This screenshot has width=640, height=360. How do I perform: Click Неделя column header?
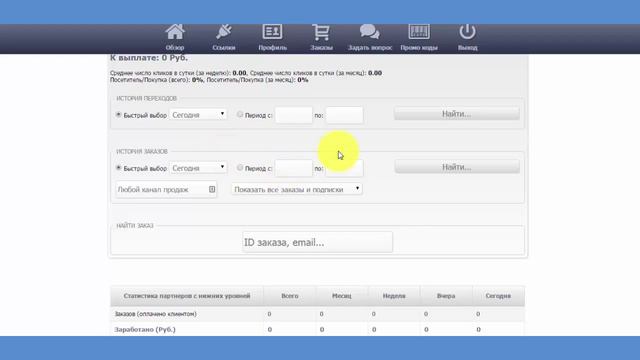(394, 296)
